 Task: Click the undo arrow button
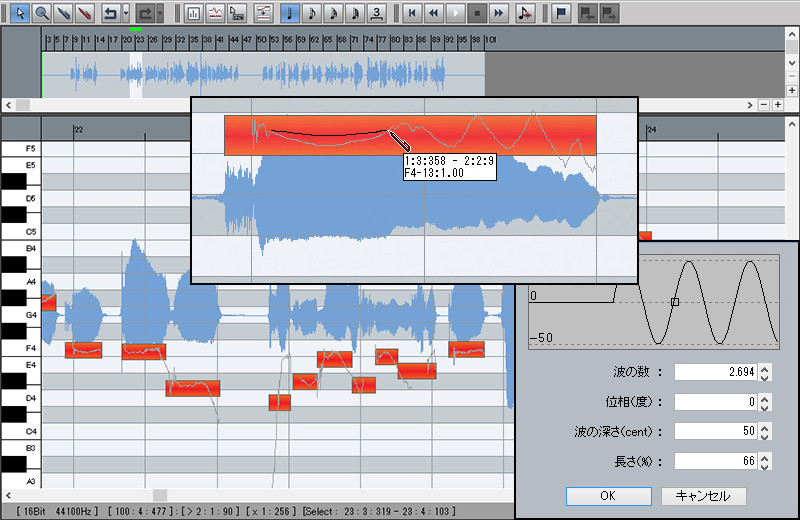click(x=110, y=13)
